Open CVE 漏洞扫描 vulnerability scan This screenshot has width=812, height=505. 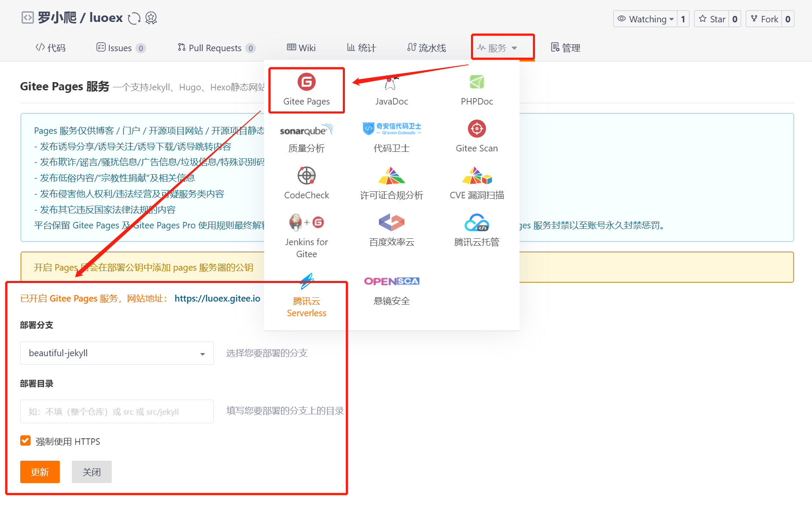[x=477, y=184]
